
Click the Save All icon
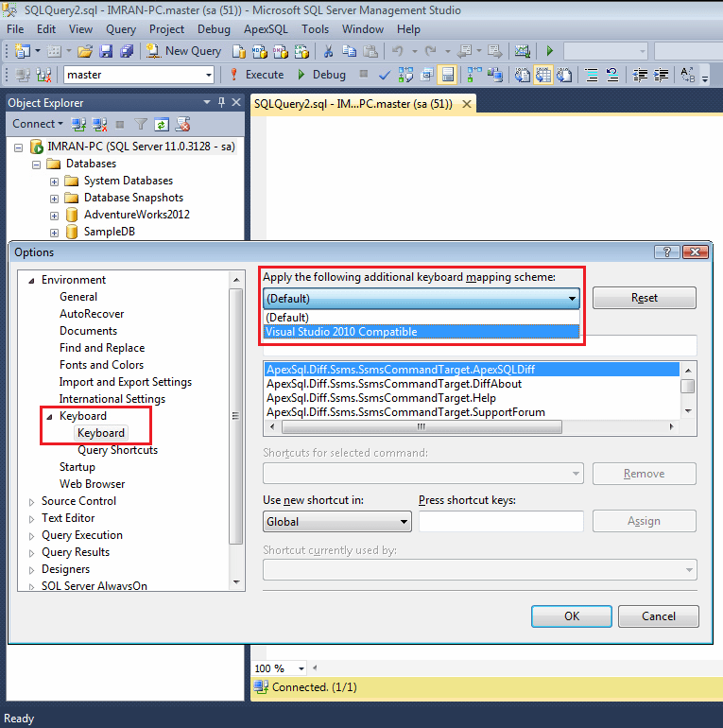[127, 51]
